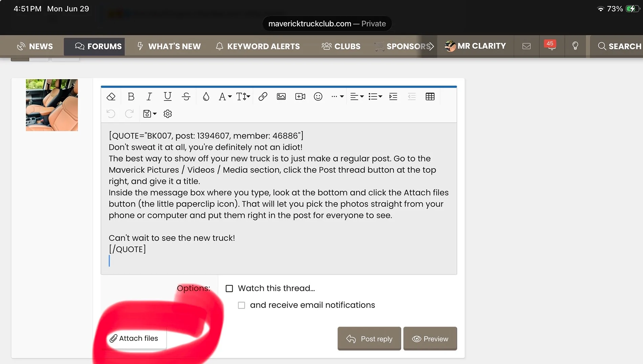The image size is (643, 364).
Task: Open WHAT'S NEW nav item
Action: pos(169,46)
